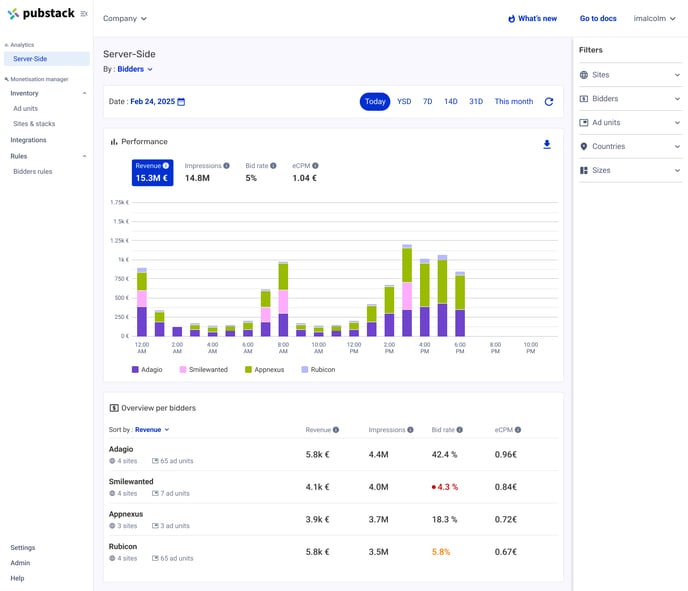Screen dimensions: 688x591
Task: Toggle Rubicon series in chart legend
Action: point(319,370)
